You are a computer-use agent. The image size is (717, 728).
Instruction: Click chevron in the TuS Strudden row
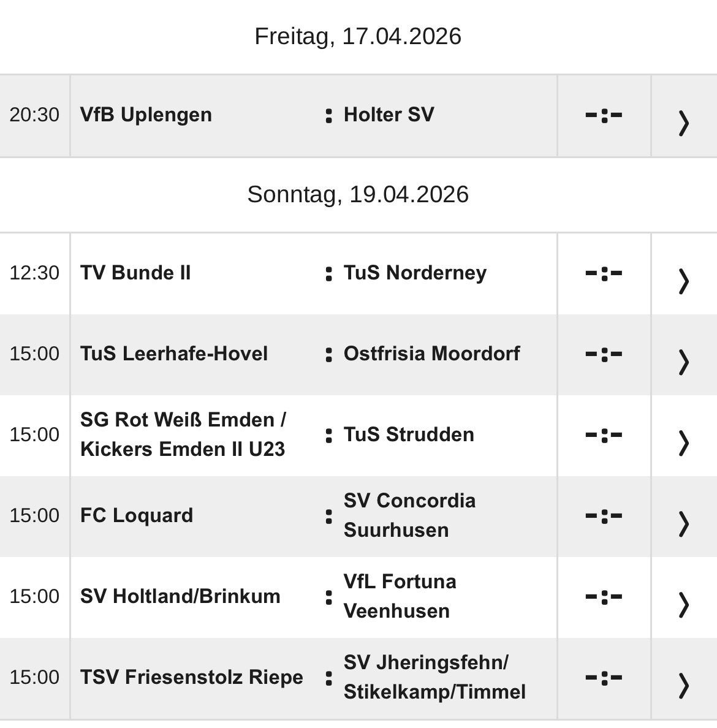(684, 442)
